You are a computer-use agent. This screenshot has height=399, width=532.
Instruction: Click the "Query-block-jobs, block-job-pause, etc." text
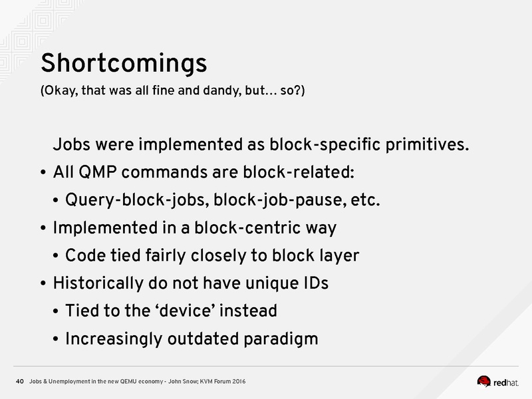(x=223, y=200)
